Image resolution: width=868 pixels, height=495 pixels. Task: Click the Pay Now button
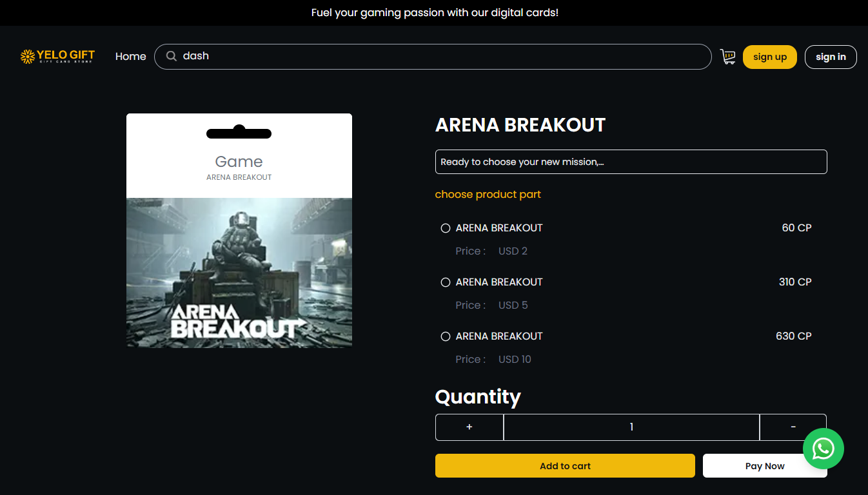[x=765, y=466]
